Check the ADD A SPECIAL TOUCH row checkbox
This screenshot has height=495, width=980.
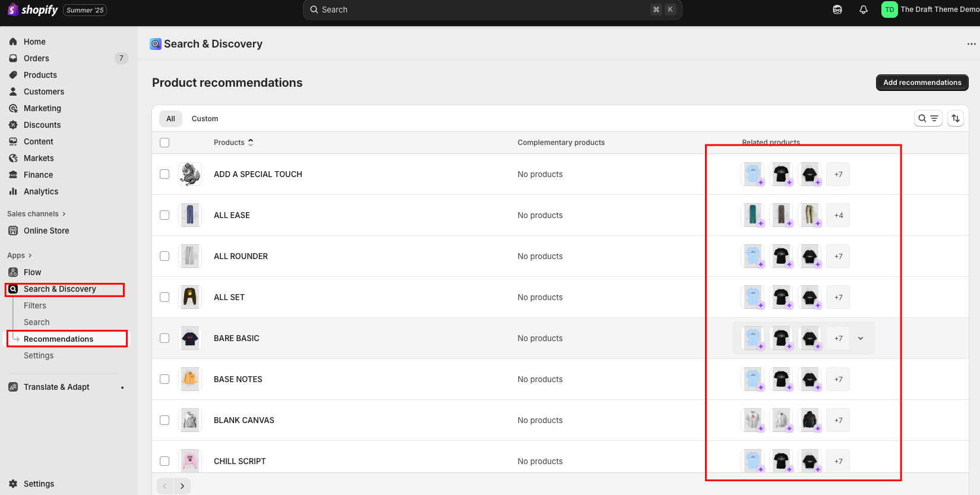pyautogui.click(x=165, y=174)
